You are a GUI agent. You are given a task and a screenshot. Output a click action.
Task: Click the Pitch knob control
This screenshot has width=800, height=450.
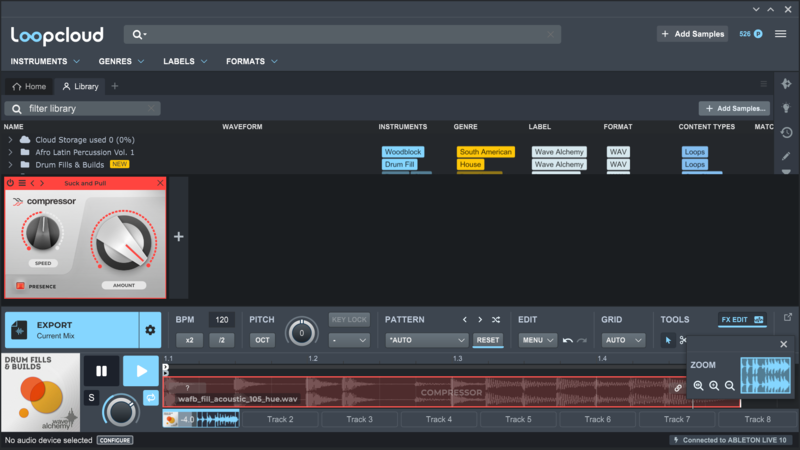click(300, 333)
